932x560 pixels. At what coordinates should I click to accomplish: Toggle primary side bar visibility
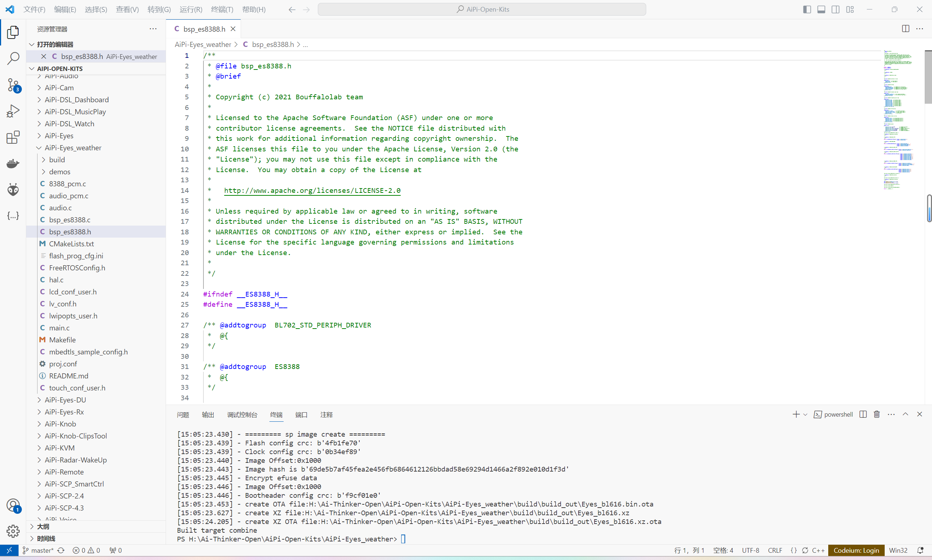tap(807, 9)
